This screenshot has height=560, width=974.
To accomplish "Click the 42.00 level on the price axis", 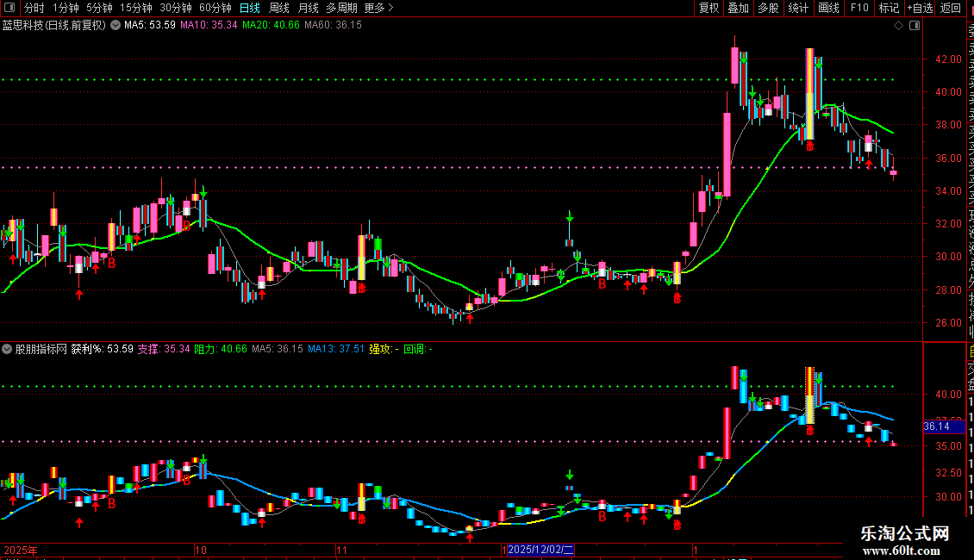I will click(x=948, y=59).
